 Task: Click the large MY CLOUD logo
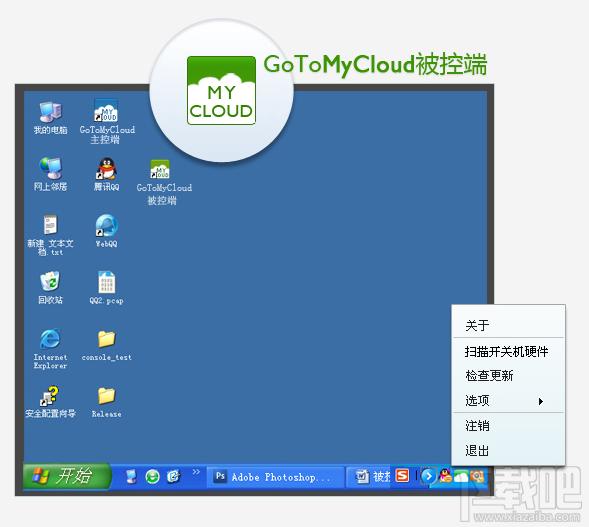tap(221, 90)
